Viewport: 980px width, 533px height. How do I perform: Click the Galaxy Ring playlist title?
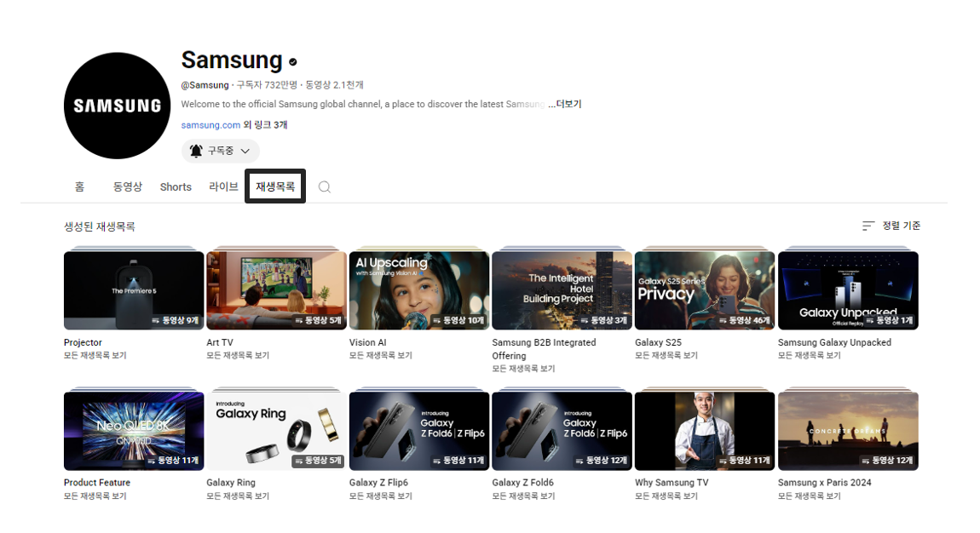[x=231, y=483]
